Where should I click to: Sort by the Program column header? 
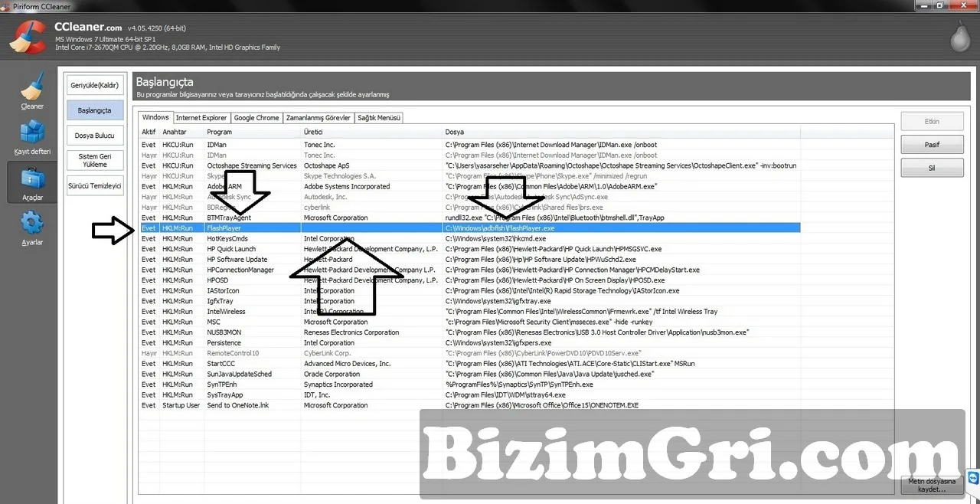pos(253,133)
